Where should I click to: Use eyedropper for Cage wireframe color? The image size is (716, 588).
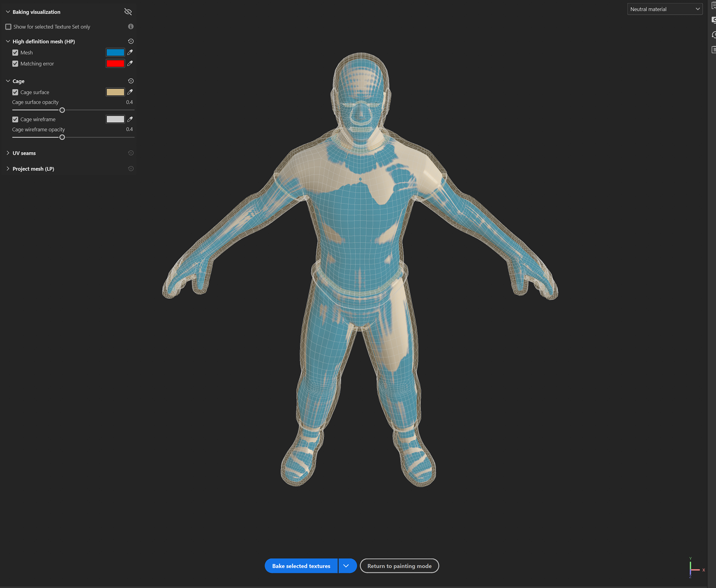(130, 119)
